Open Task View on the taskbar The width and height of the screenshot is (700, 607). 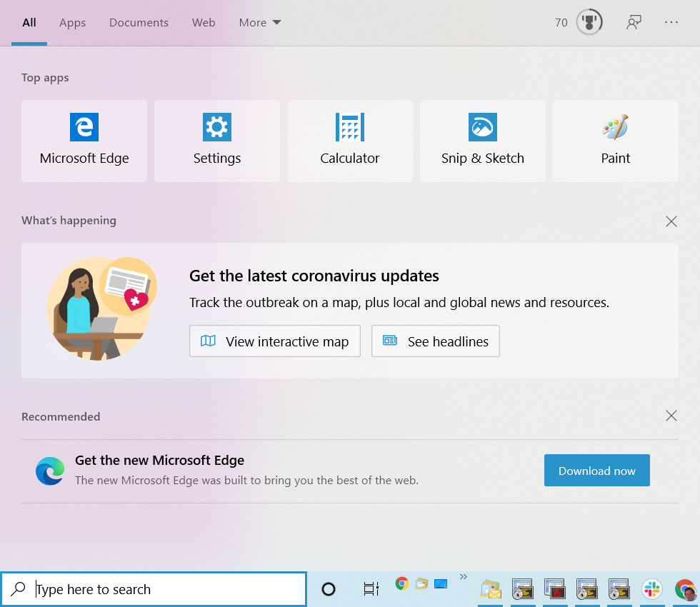point(371,589)
